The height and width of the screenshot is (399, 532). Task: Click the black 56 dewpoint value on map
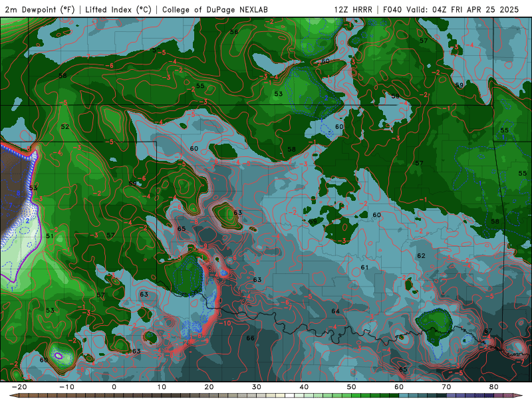coord(234,32)
